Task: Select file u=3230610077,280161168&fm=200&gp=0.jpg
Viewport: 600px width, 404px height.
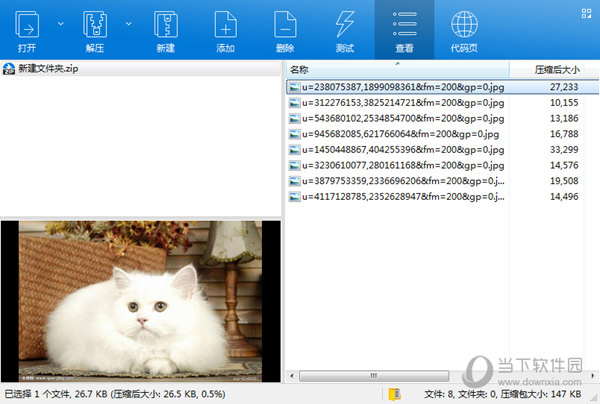Action: coord(403,165)
